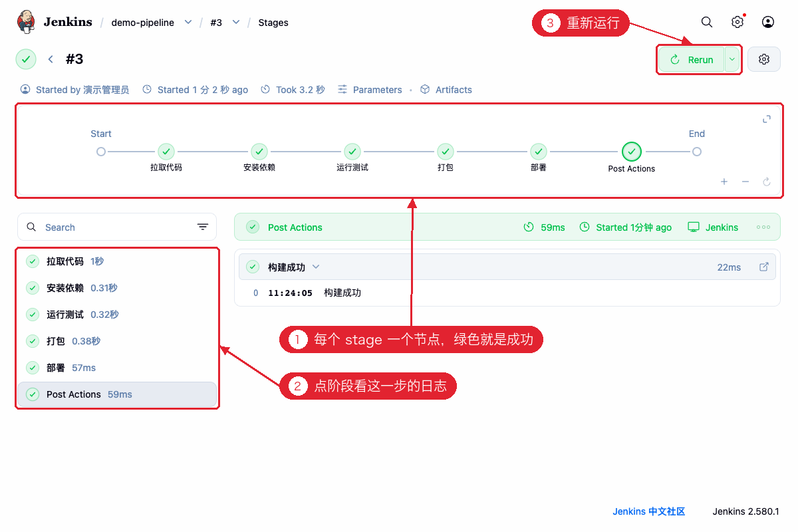Expand the pipeline graph to fullscreen
Image resolution: width=798 pixels, height=532 pixels.
tap(767, 119)
